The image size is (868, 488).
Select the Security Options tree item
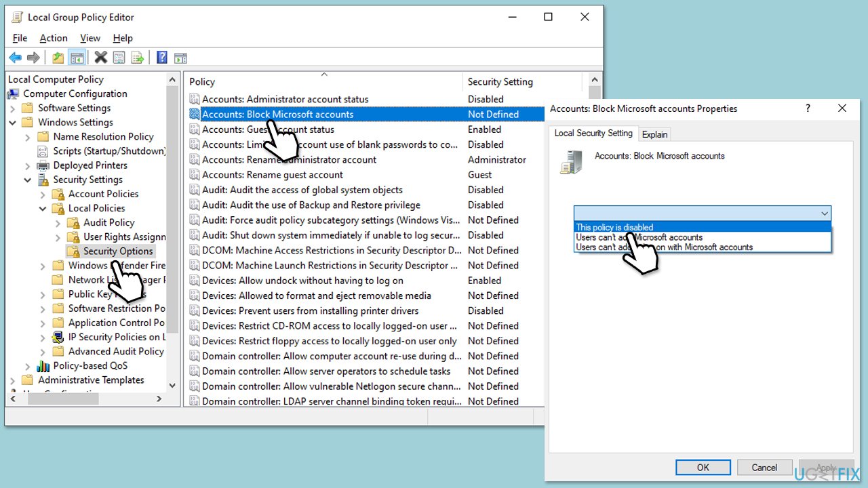tap(118, 251)
